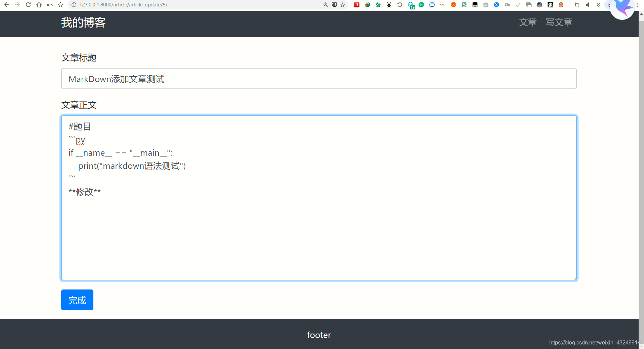Show site info via the circled i icon
Image resolution: width=644 pixels, height=349 pixels.
coord(74,5)
